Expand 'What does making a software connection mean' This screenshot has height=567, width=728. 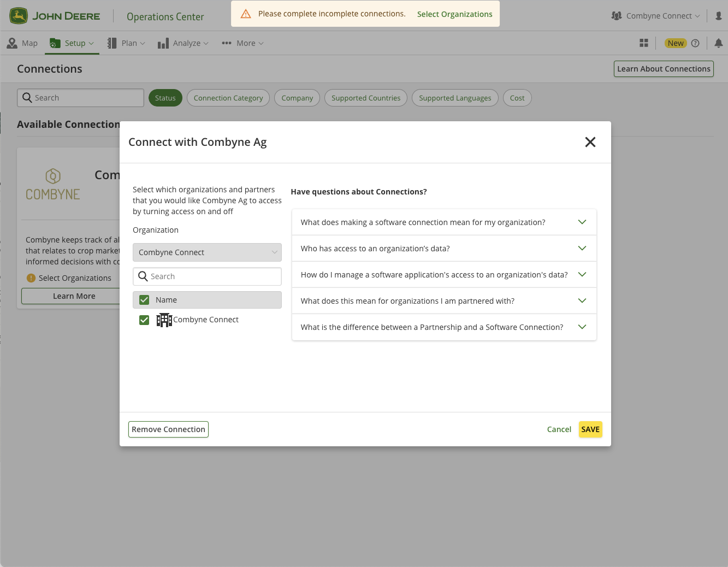(x=444, y=222)
